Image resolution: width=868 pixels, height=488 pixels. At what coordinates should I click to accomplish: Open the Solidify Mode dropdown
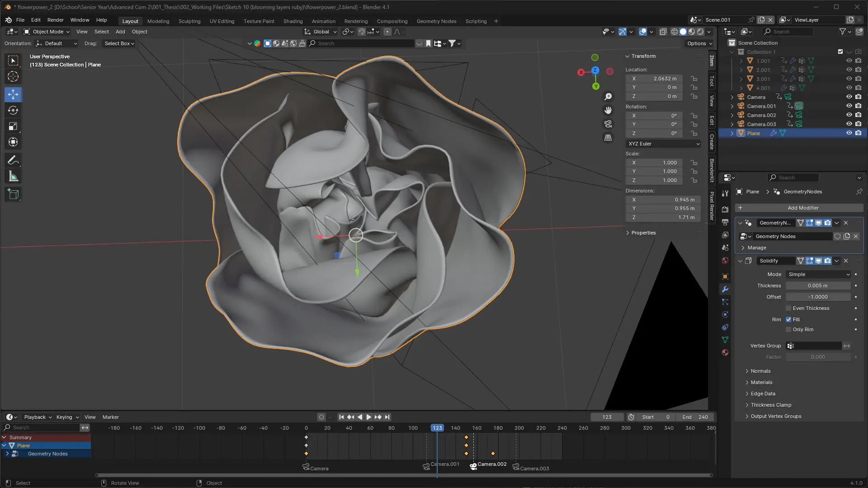click(818, 274)
